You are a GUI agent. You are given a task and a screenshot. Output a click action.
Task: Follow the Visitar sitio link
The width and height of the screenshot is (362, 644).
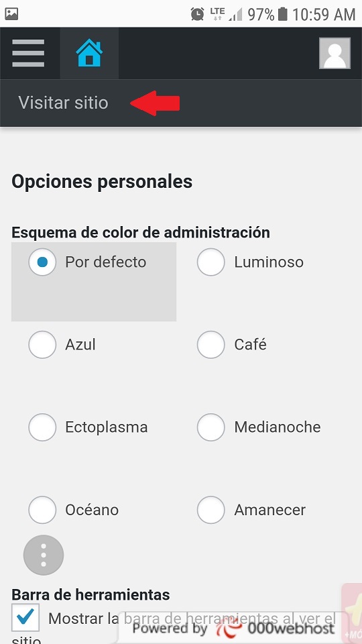[x=63, y=103]
